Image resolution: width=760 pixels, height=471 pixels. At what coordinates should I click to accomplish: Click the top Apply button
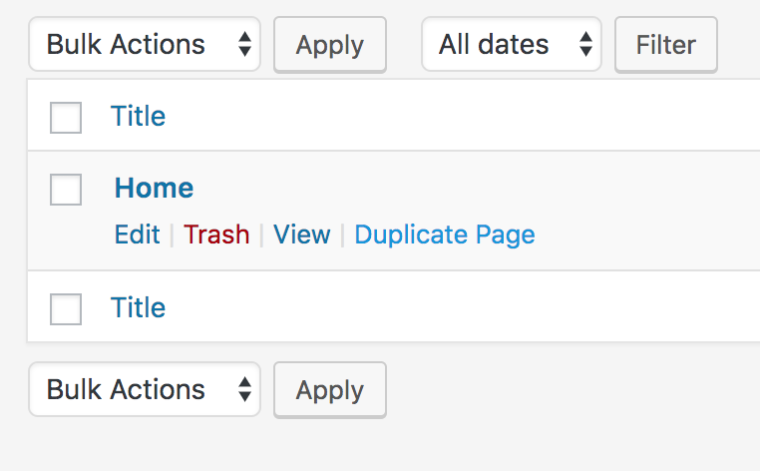coord(329,45)
